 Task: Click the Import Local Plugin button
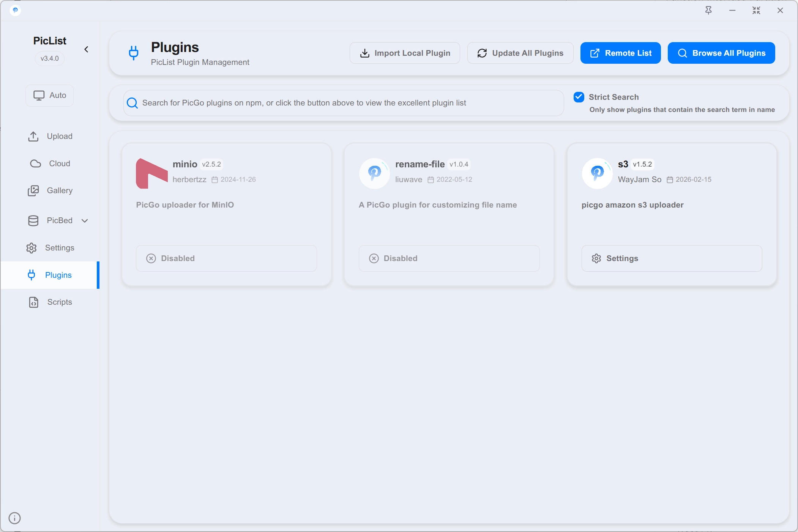[405, 53]
